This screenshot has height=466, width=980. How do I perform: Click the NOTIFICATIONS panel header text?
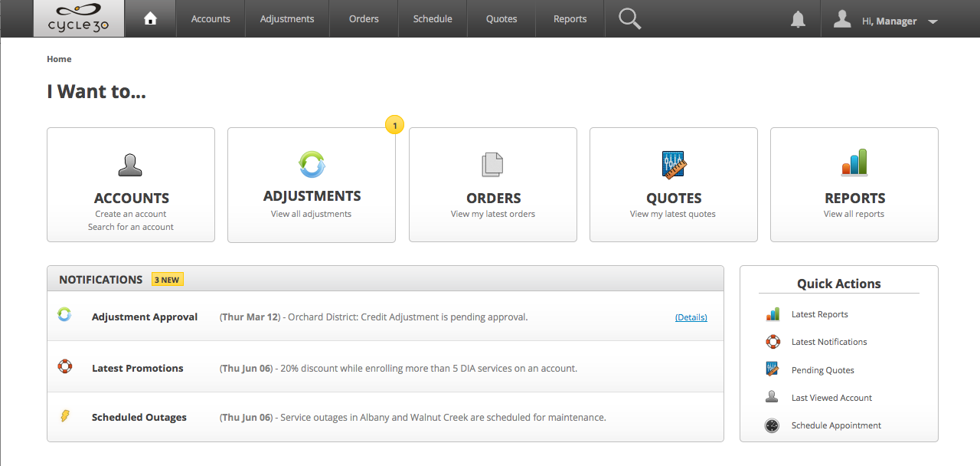click(x=101, y=280)
